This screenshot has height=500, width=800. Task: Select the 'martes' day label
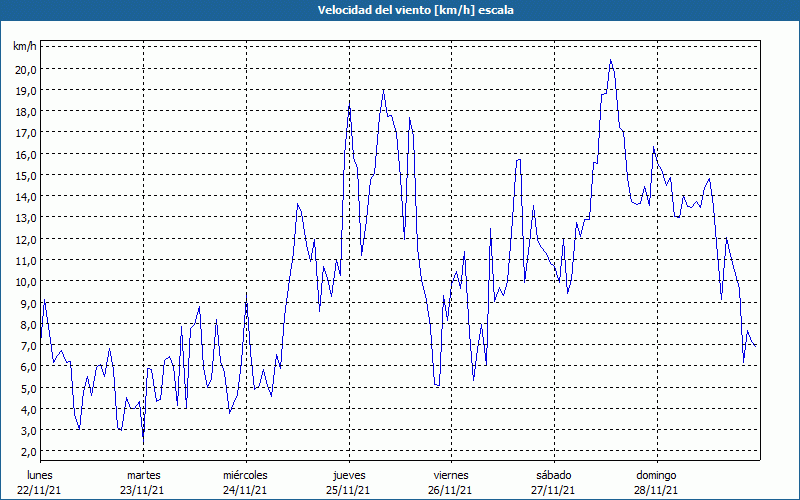[x=144, y=475]
